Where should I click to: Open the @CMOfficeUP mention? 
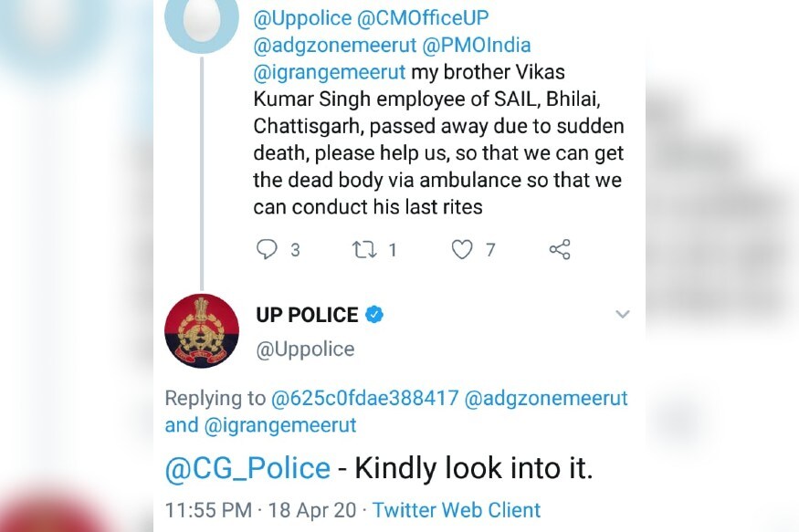coord(423,18)
